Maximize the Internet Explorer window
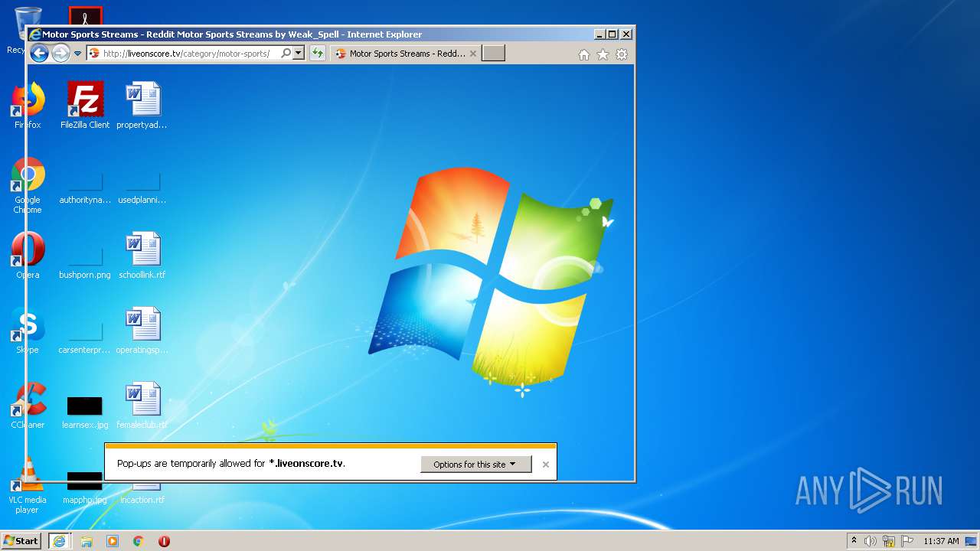Screen dimensions: 980x551 [x=612, y=34]
